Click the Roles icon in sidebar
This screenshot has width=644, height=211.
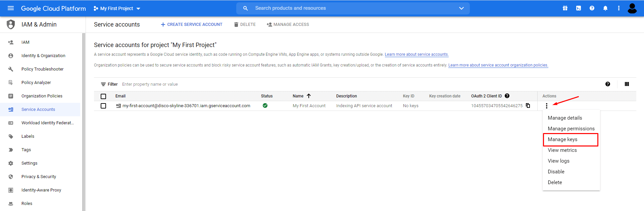[x=11, y=204]
